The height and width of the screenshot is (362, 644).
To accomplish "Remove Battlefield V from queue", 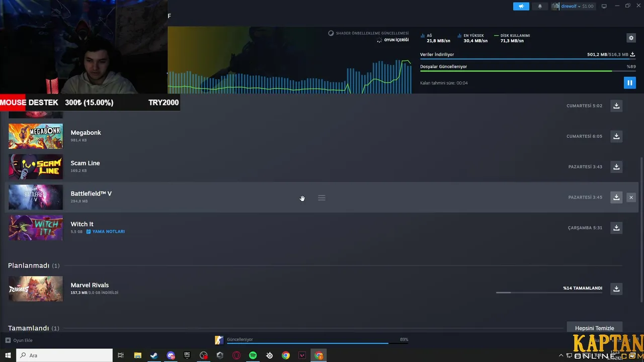I will pos(631,197).
